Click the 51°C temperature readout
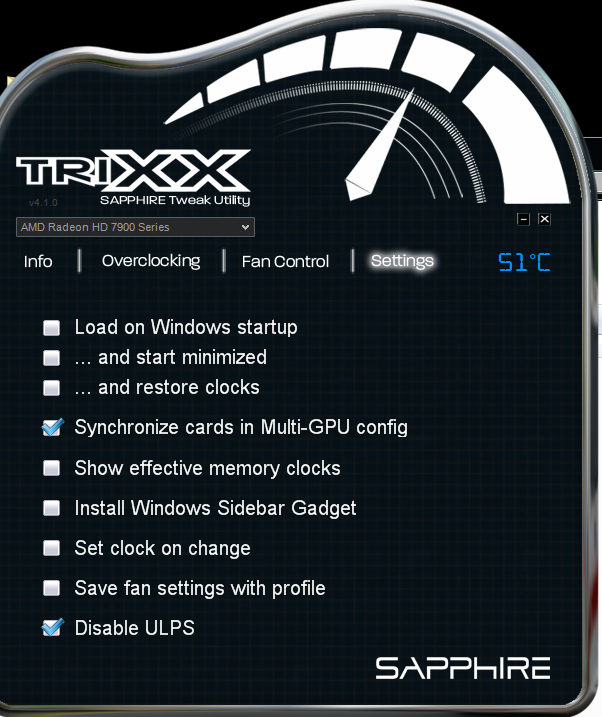Viewport: 602px width, 717px height. point(524,262)
